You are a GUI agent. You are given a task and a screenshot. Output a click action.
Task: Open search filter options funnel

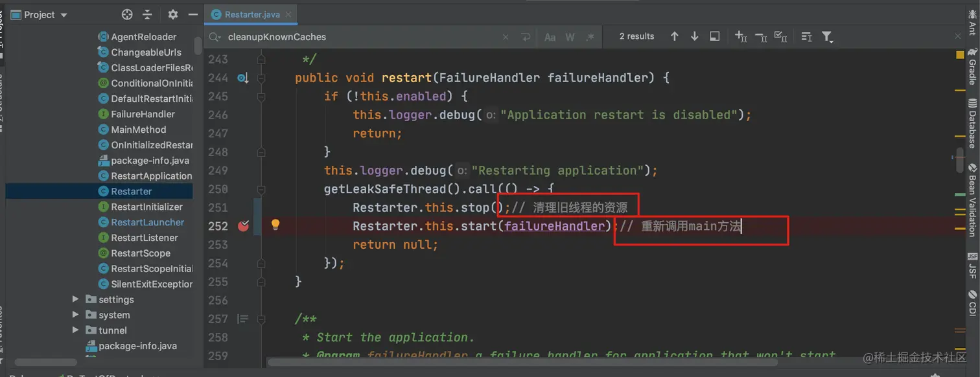point(827,36)
